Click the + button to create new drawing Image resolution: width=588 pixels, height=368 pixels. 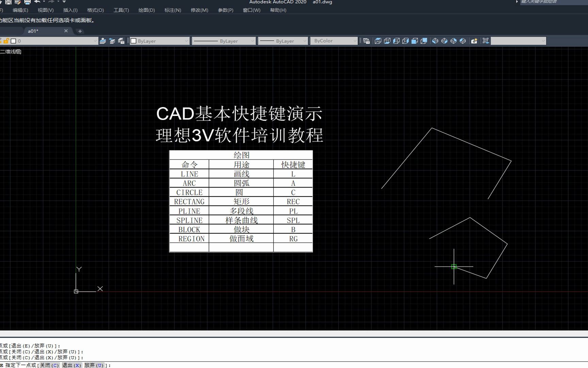[80, 31]
